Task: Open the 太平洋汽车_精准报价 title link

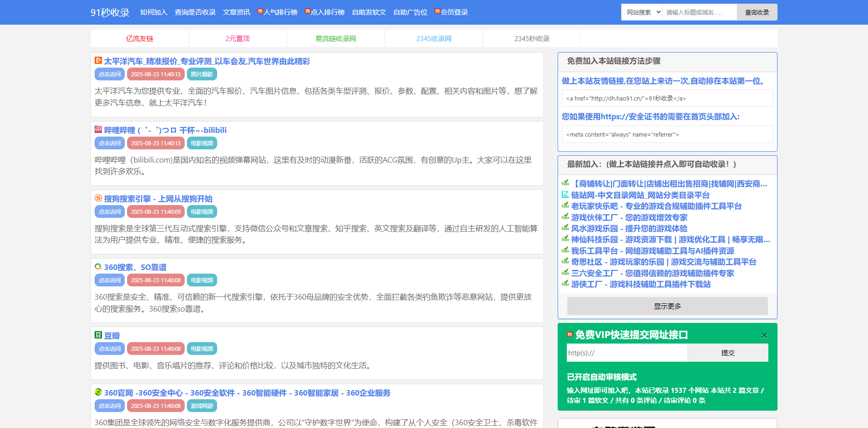Action: pos(207,61)
